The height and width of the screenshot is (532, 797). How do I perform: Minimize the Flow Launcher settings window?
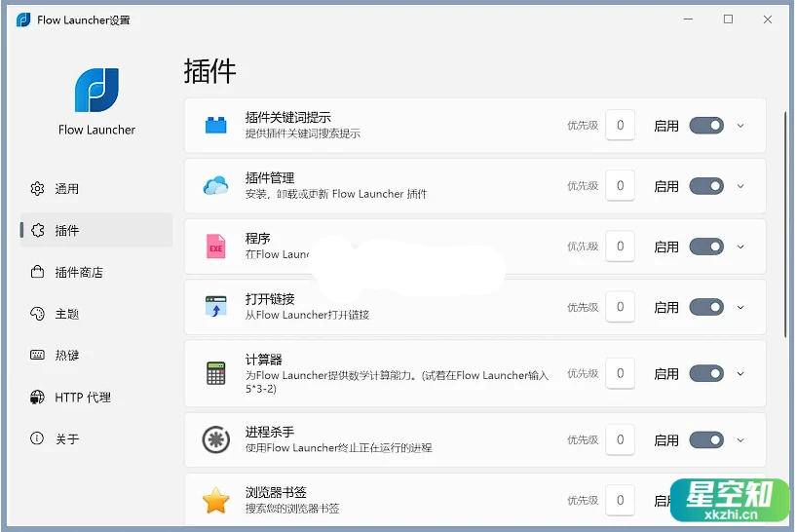tap(688, 19)
